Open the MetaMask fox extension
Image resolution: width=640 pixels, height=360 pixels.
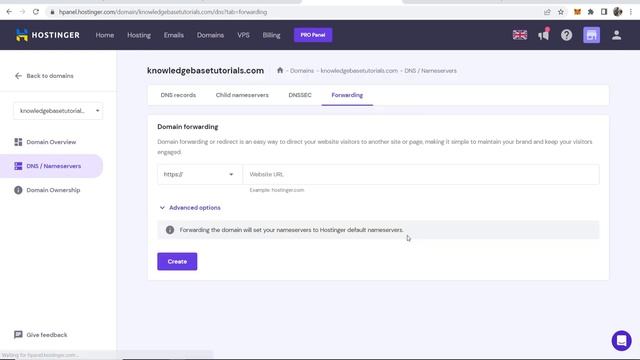pyautogui.click(x=577, y=12)
